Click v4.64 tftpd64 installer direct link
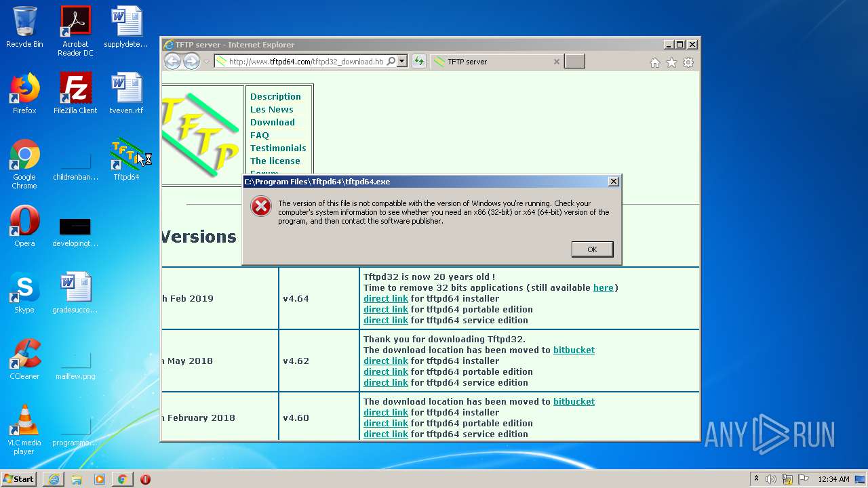Screen dimensions: 868x488 [386, 298]
